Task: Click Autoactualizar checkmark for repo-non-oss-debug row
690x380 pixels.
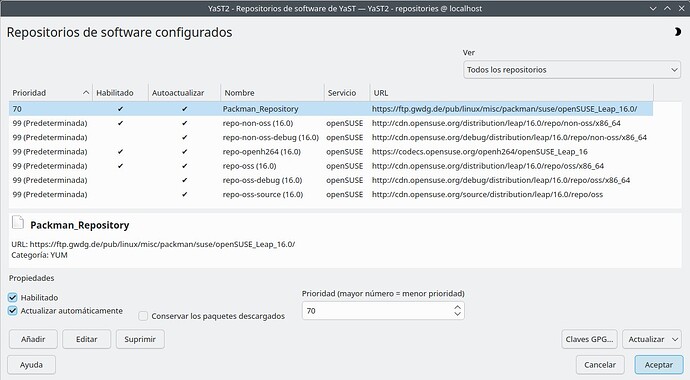Action: pyautogui.click(x=184, y=137)
